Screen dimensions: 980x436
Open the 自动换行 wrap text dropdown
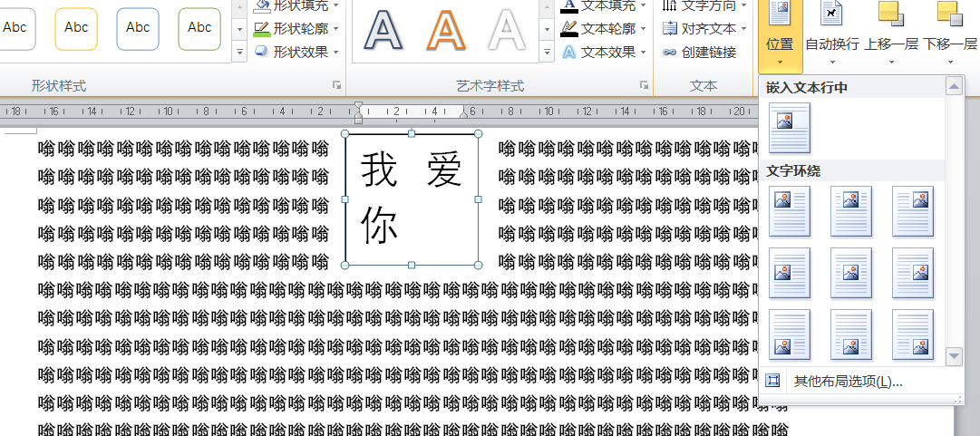point(831,36)
